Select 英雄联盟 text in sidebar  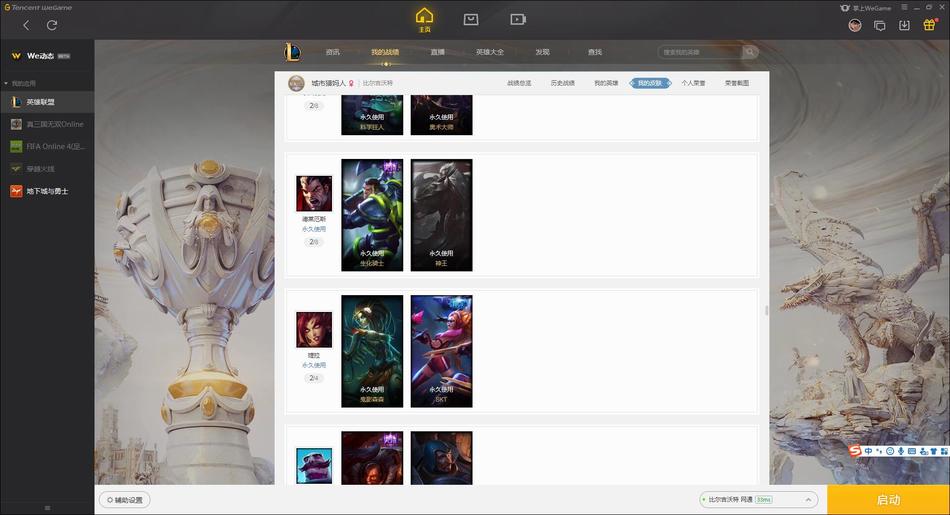[x=41, y=102]
